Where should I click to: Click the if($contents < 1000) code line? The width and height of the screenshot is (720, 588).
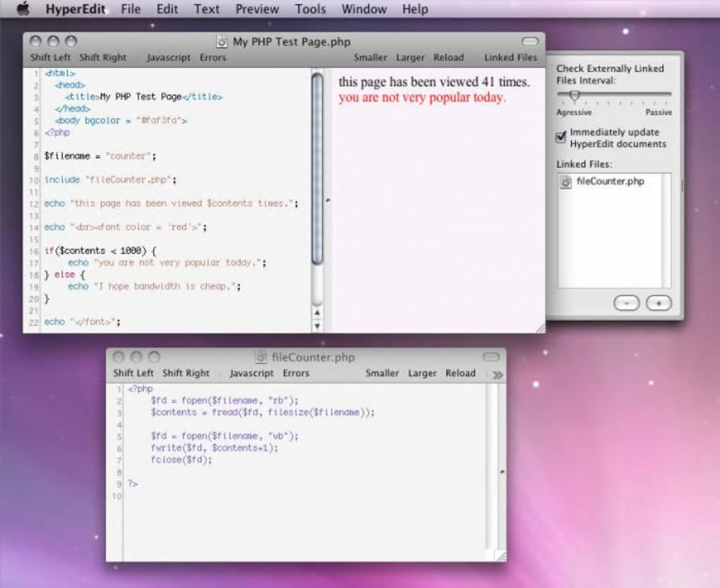coord(100,251)
